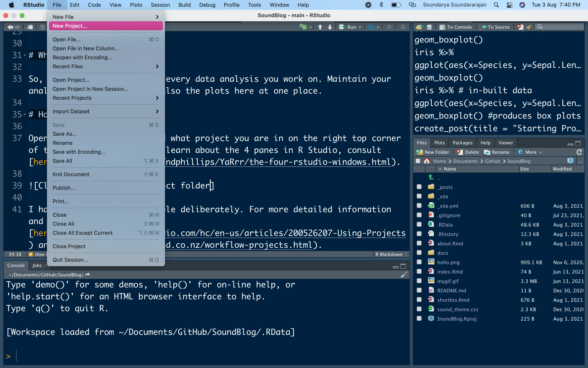Tick the checkbox beside SoundBlog.Rproj
The height and width of the screenshot is (368, 588).
(419, 318)
